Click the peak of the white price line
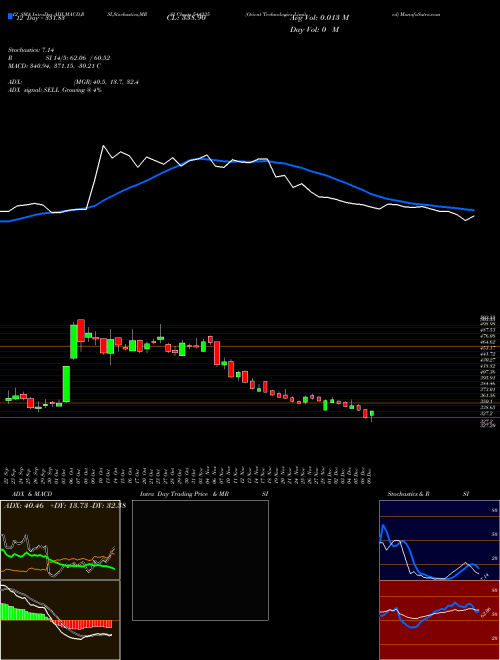500x660 pixels. point(103,146)
